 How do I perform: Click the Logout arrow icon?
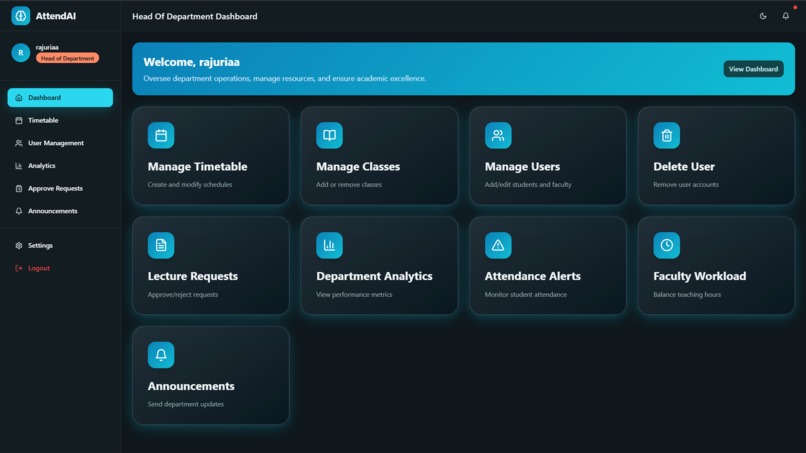pos(19,268)
